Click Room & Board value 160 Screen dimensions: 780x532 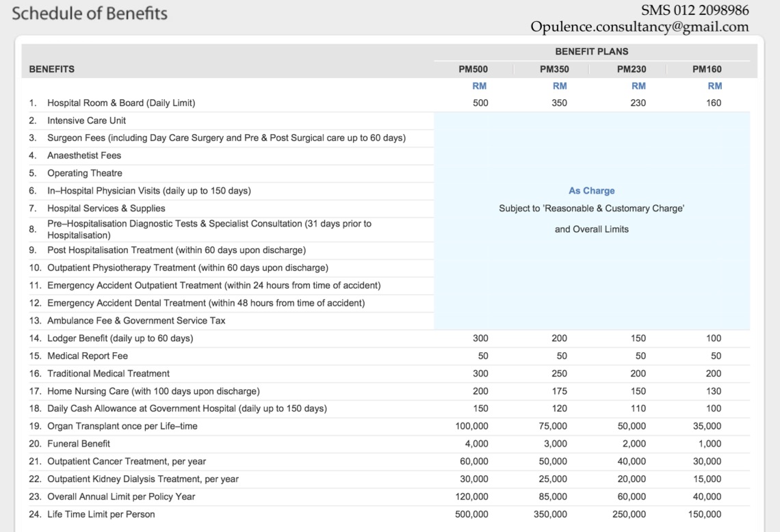pyautogui.click(x=714, y=103)
